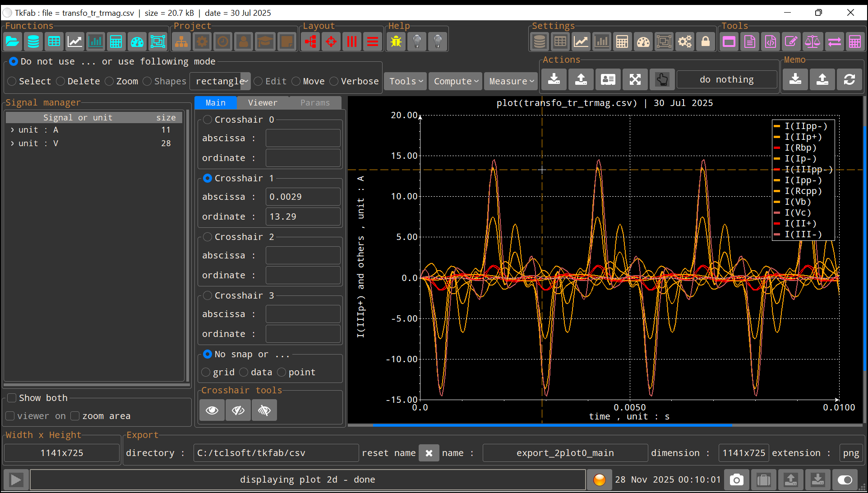Open the database function icon
This screenshot has height=493, width=868.
33,42
